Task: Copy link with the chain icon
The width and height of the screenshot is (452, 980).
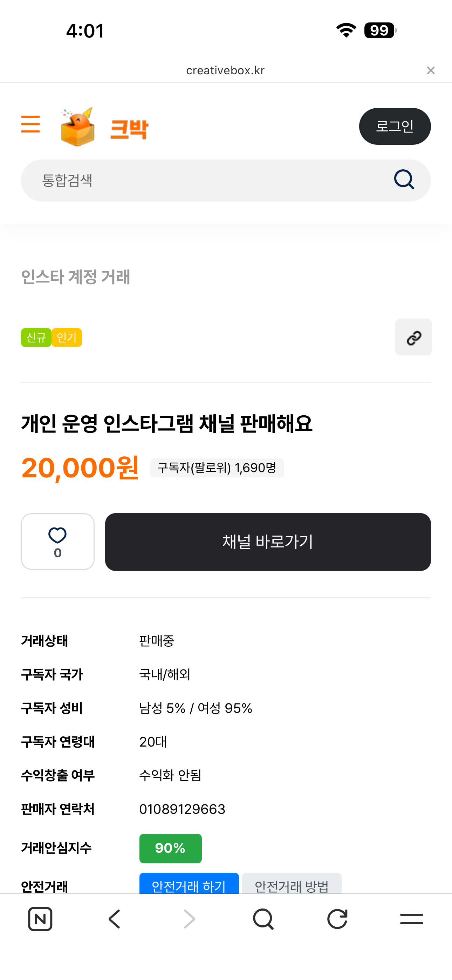Action: pos(413,337)
